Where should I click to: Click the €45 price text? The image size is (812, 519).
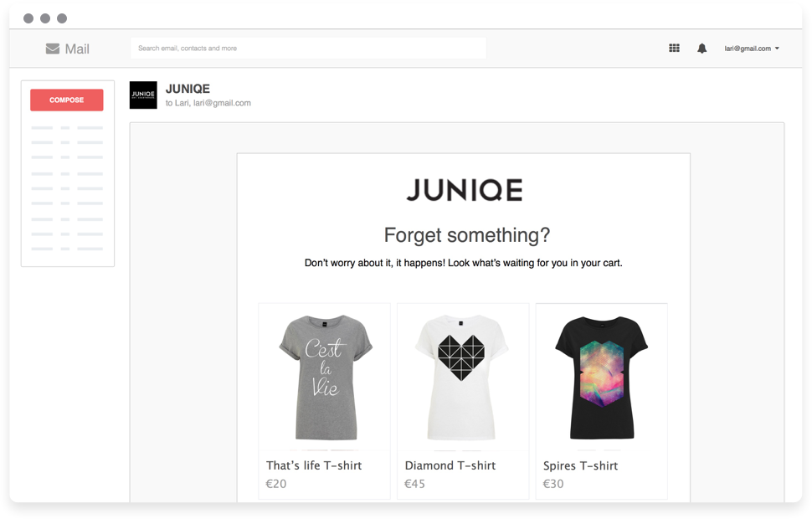point(415,484)
